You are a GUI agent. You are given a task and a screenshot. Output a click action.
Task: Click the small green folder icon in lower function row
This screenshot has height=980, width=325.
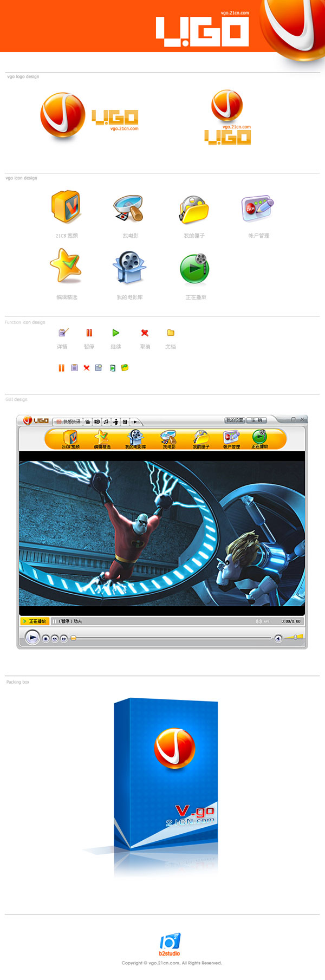tap(125, 368)
